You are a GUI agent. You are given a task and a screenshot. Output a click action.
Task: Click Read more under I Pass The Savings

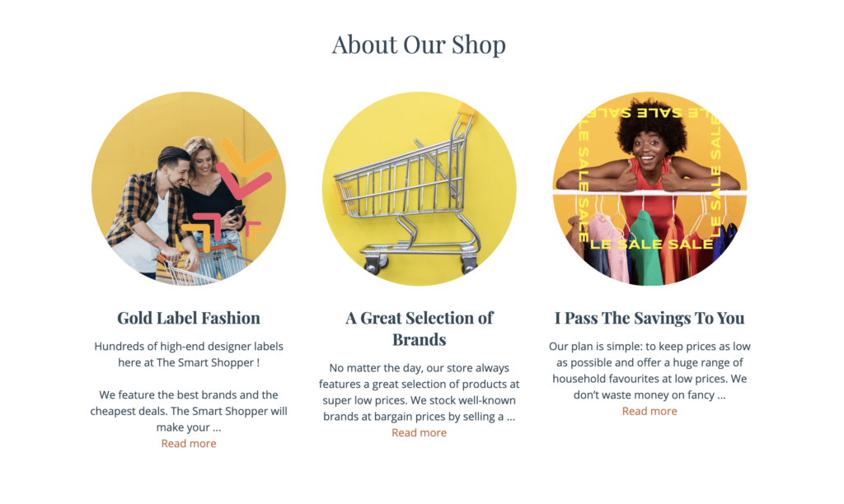coord(649,411)
